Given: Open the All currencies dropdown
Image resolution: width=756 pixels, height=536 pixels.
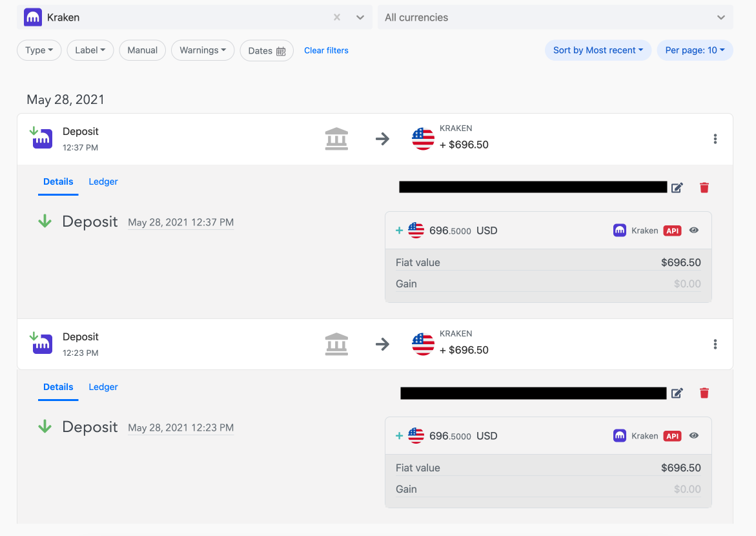Looking at the screenshot, I should pyautogui.click(x=555, y=17).
